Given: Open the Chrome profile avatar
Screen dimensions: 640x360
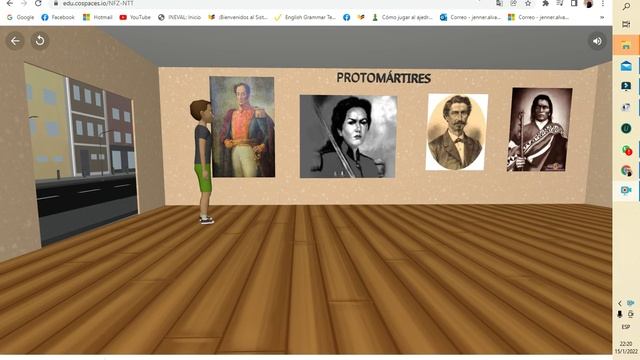Looking at the screenshot, I should [588, 3].
